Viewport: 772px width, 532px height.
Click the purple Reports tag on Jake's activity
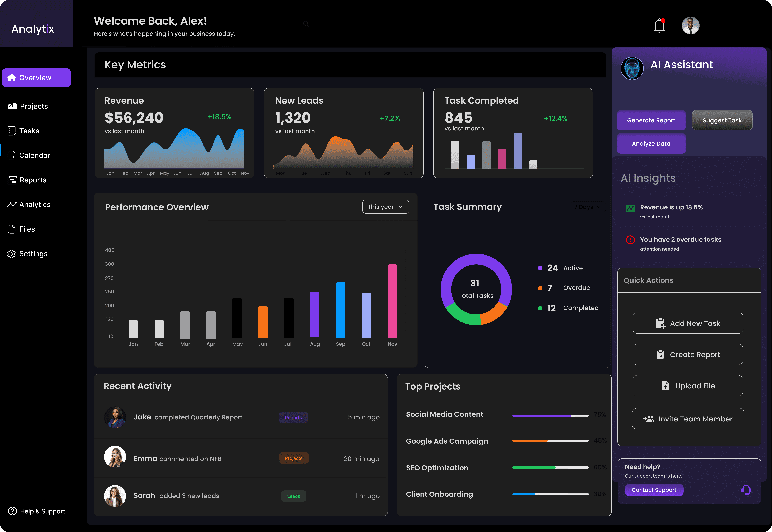tap(293, 417)
